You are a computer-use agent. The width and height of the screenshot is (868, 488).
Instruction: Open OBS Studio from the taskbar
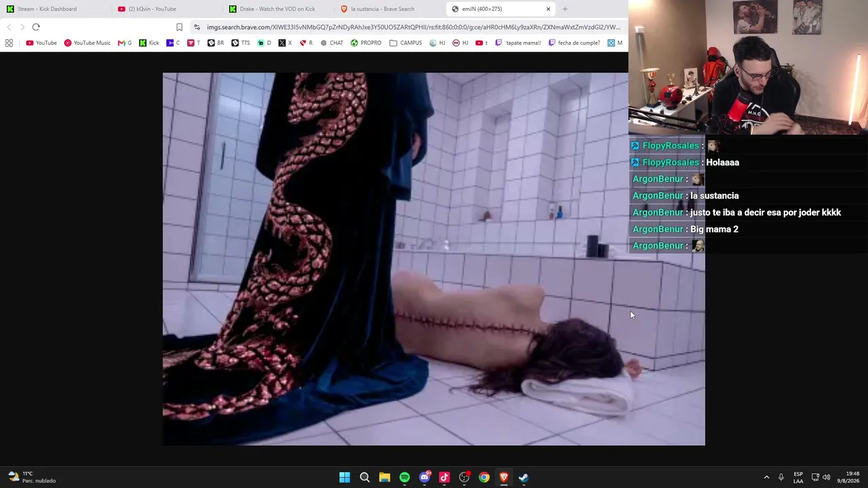pos(464,477)
